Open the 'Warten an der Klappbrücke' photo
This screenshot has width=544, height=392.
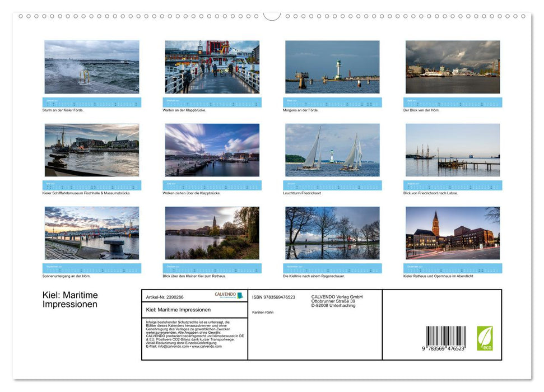pos(212,67)
